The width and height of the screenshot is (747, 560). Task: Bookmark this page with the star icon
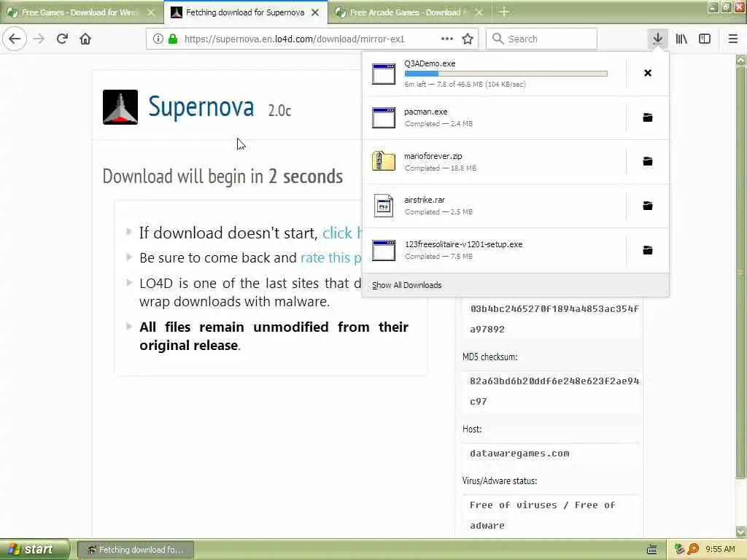(x=468, y=39)
